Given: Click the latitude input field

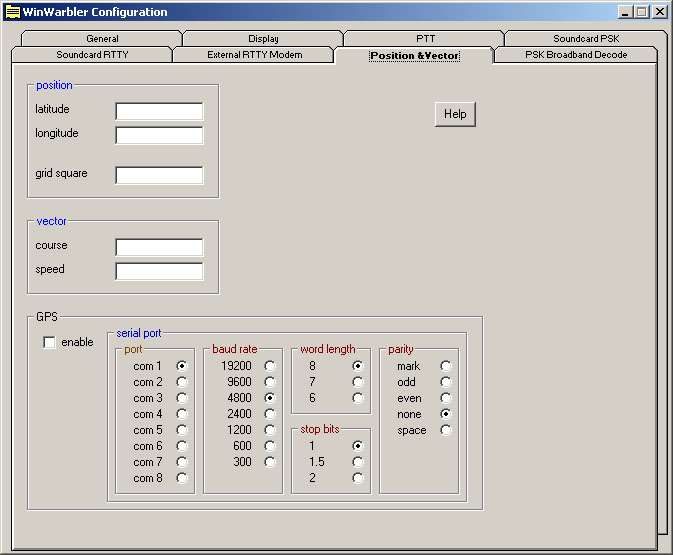Looking at the screenshot, I should coord(159,111).
